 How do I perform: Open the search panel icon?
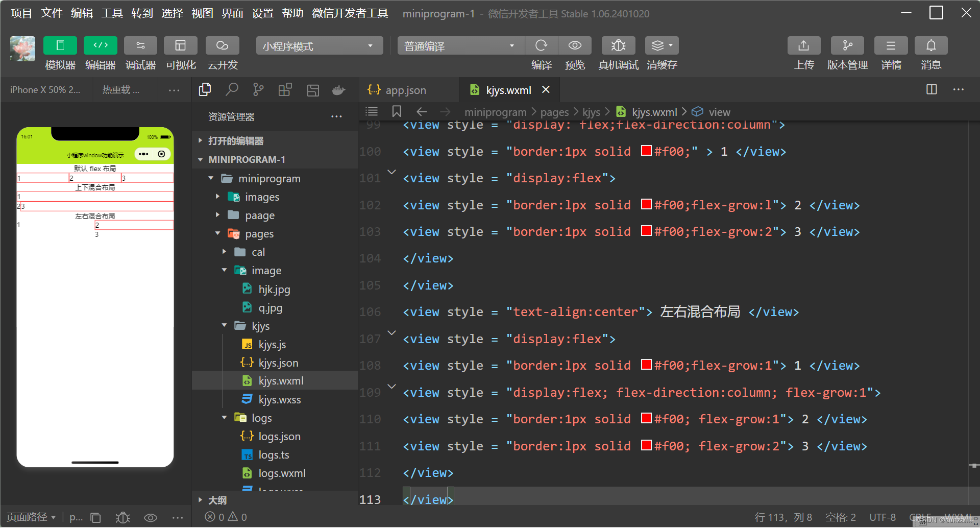(x=232, y=90)
